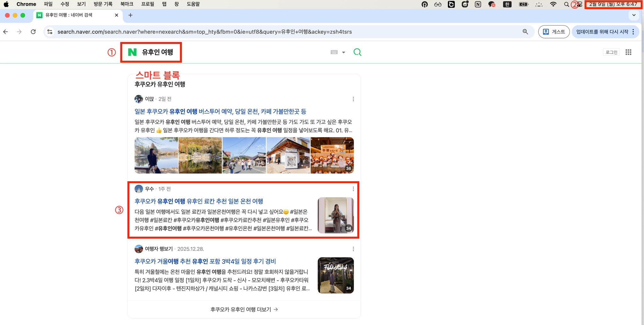Viewport: 644px width, 325px height.
Task: Open Chrome's three-dot menu
Action: [x=633, y=32]
